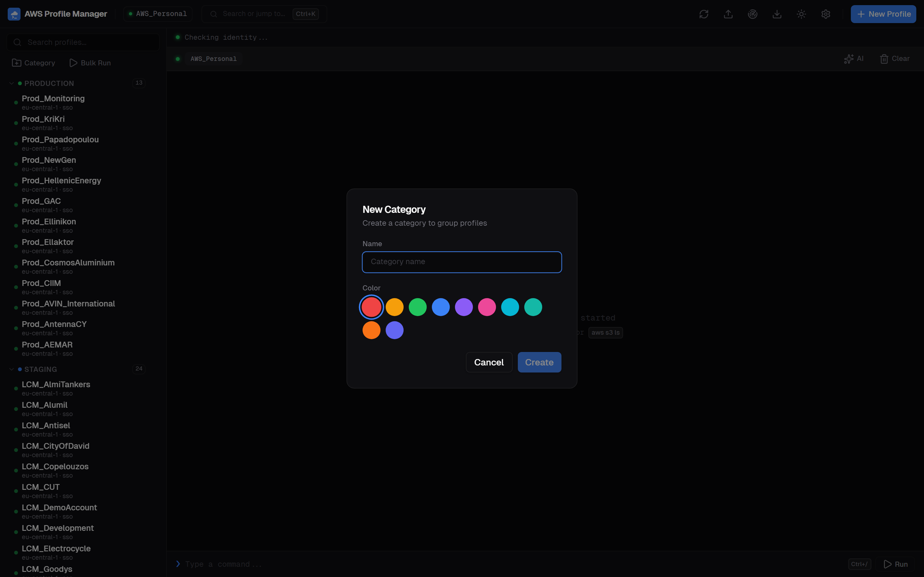
Task: Click the refresh profiles icon
Action: click(704, 14)
